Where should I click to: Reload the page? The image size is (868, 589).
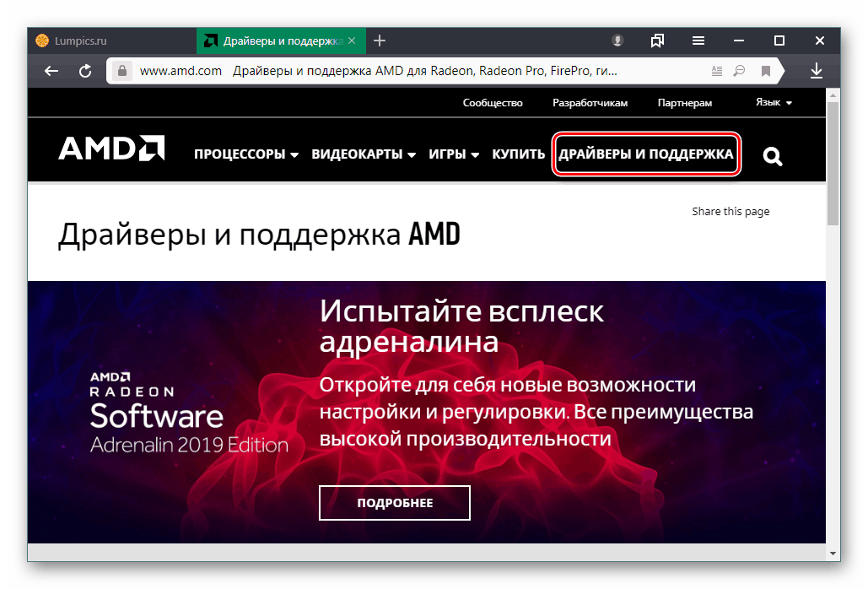85,71
